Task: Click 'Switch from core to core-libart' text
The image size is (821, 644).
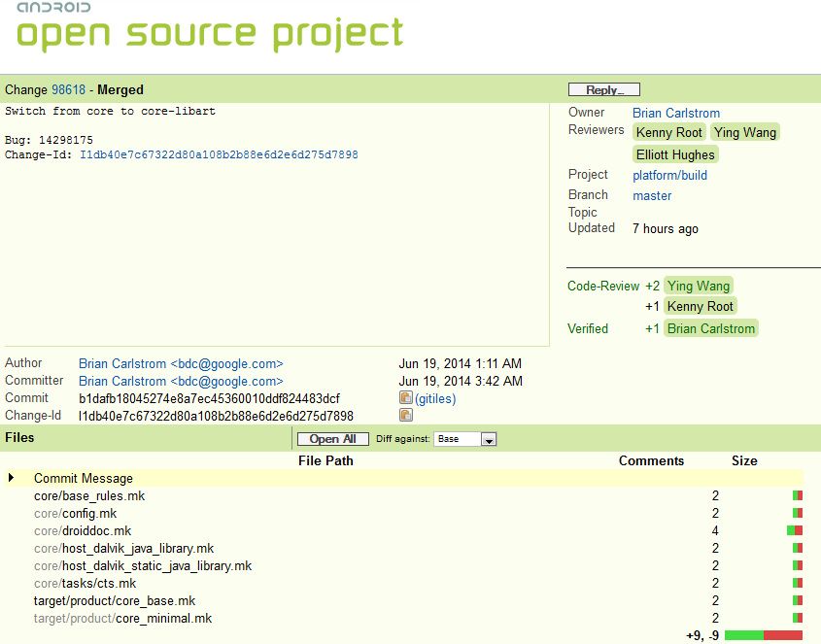Action: (110, 111)
